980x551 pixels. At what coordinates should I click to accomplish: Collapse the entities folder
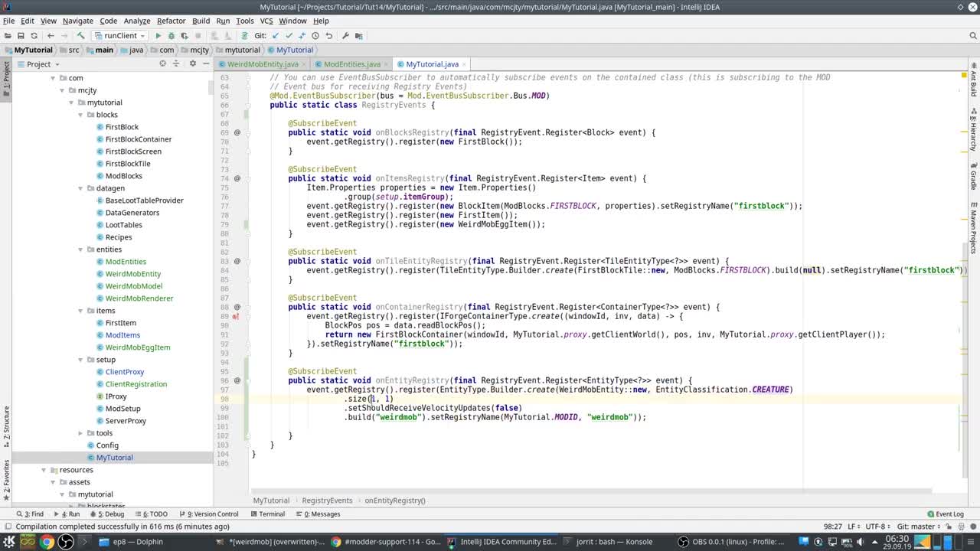(x=81, y=249)
